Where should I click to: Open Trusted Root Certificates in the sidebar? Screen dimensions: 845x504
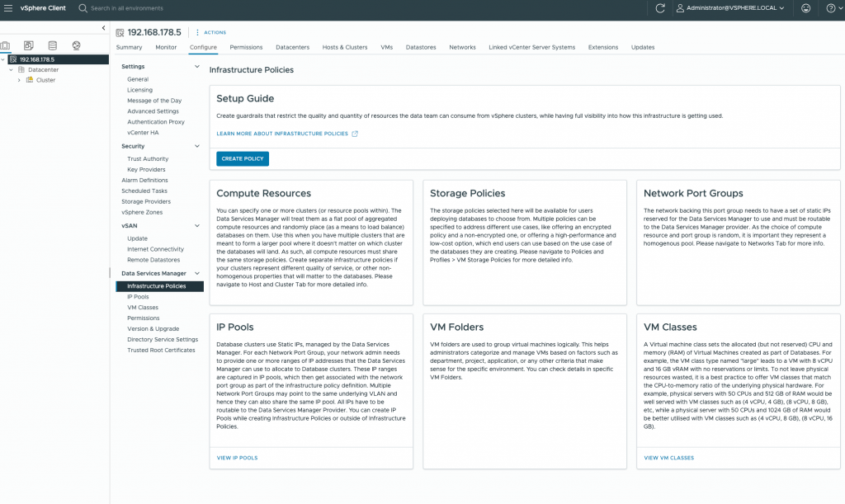coord(161,350)
